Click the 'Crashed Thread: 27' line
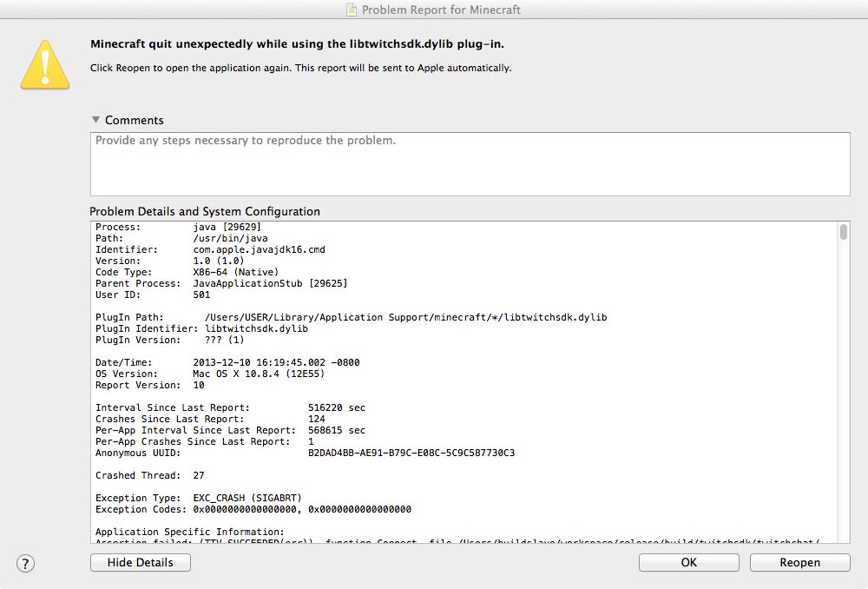This screenshot has width=868, height=589. (x=150, y=475)
